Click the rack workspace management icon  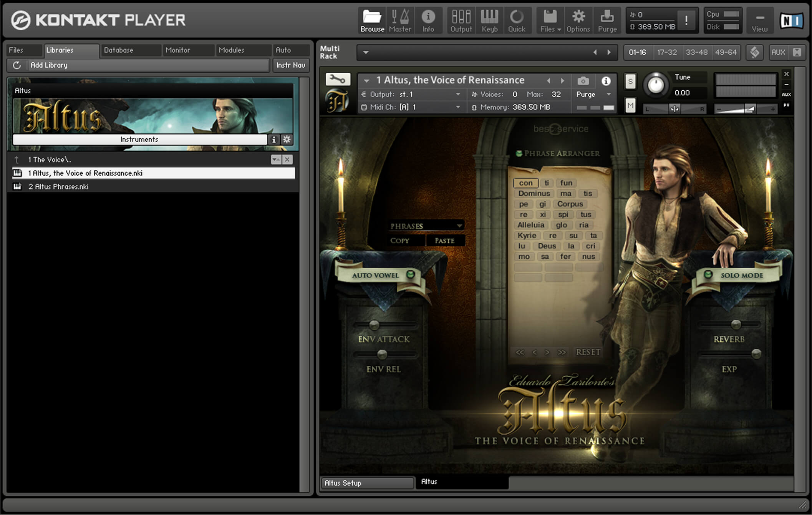(x=754, y=52)
